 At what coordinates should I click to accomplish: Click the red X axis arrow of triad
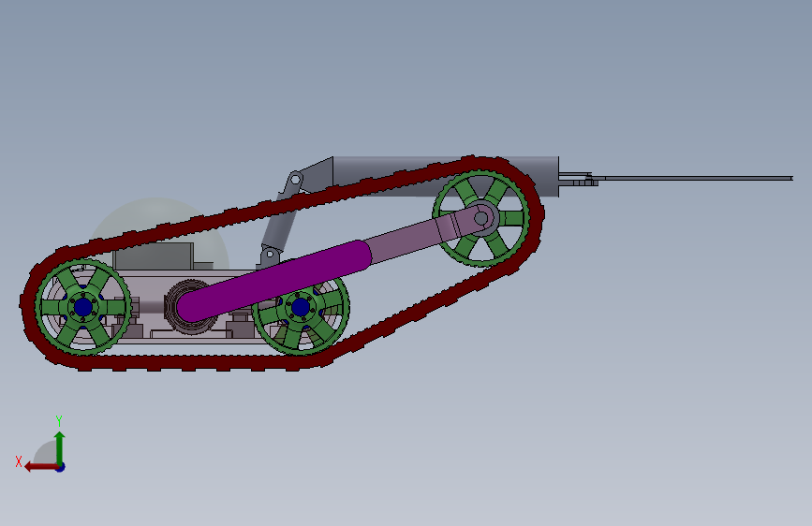point(40,467)
